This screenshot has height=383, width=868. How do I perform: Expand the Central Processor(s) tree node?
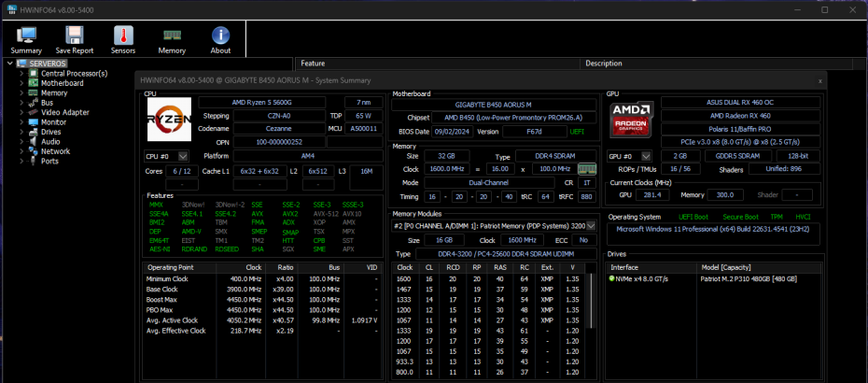click(x=21, y=73)
